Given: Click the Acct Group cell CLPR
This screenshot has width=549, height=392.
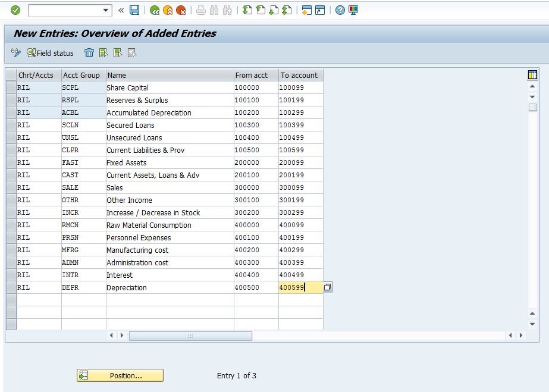Looking at the screenshot, I should click(x=84, y=150).
